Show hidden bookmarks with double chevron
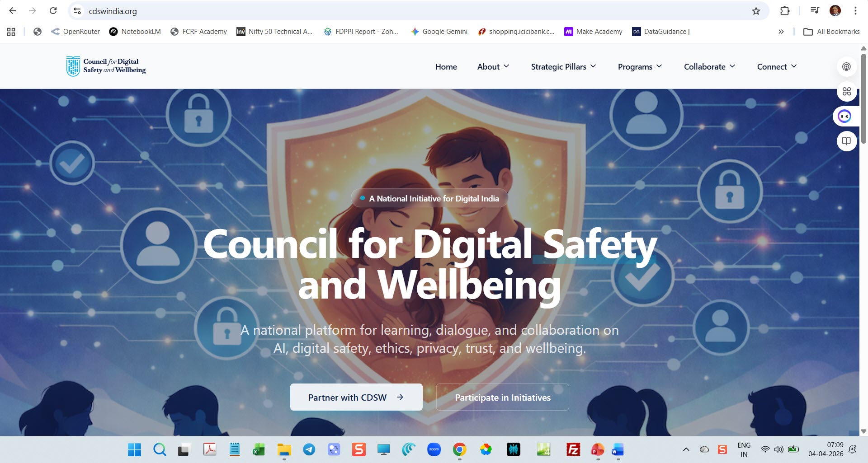 pos(781,32)
